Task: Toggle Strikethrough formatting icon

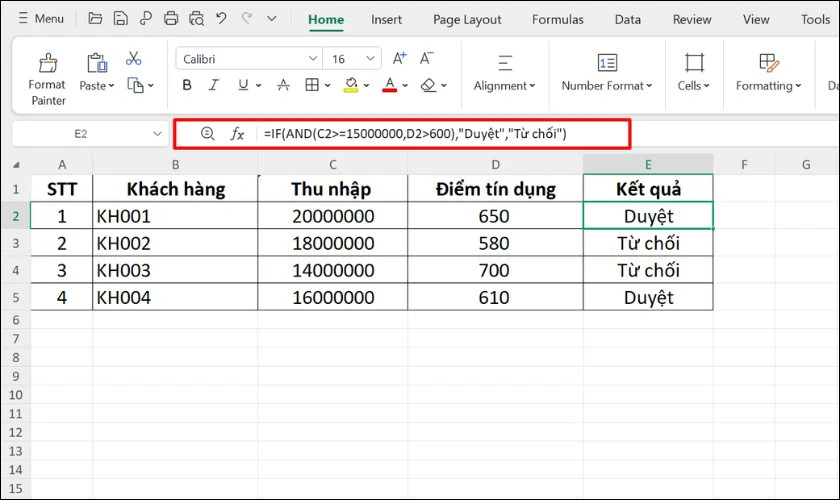Action: point(283,85)
